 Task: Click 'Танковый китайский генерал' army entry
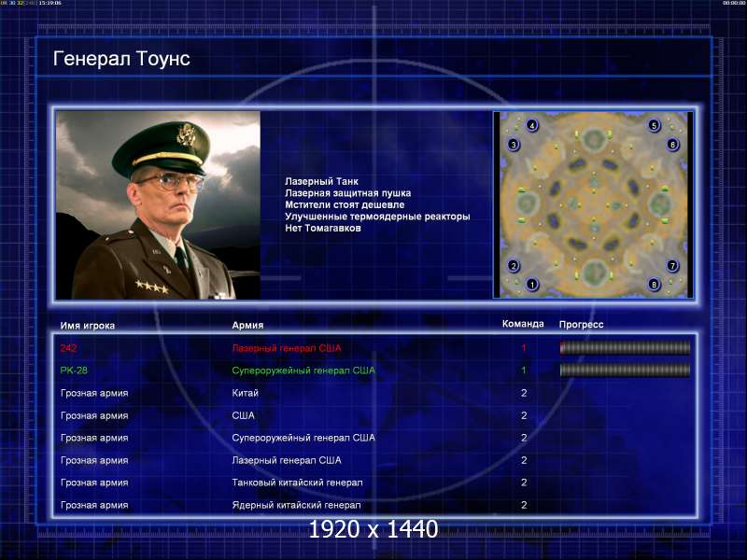coord(297,483)
